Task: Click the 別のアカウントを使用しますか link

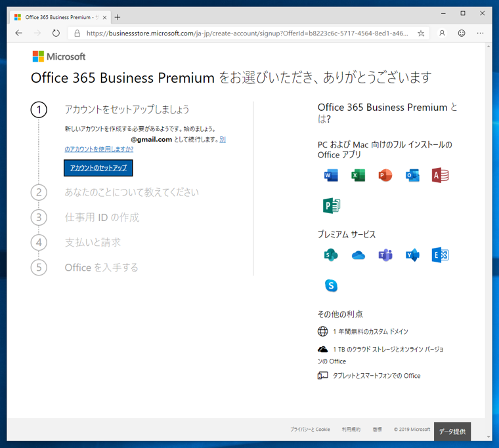Action: point(99,149)
